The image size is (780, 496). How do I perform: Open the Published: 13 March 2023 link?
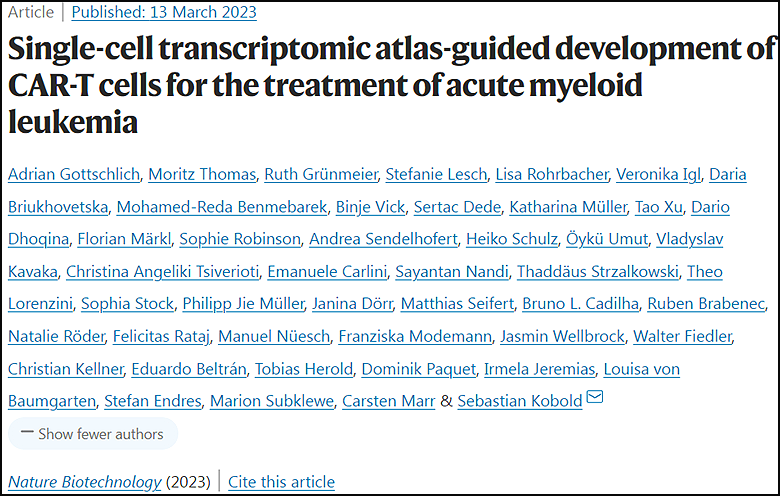[x=164, y=12]
